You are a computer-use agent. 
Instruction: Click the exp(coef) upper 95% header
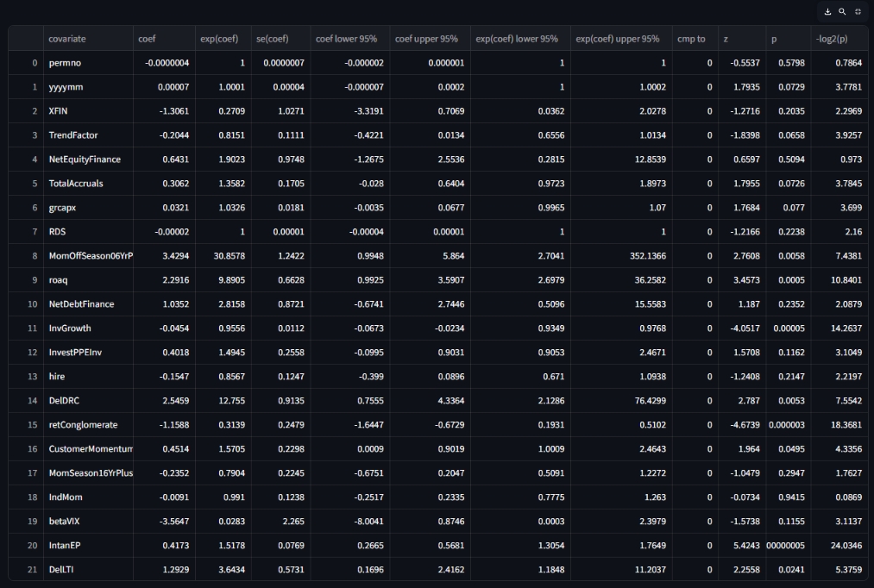click(x=617, y=38)
